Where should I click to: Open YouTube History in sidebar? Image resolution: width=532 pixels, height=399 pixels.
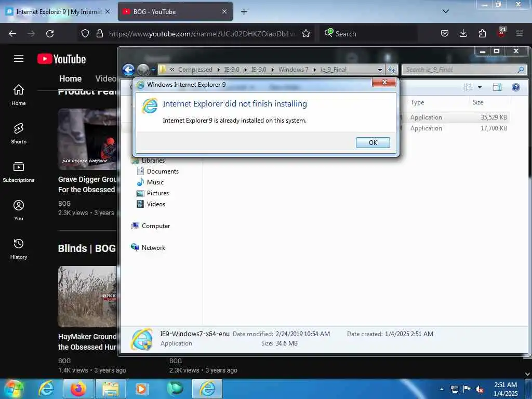pyautogui.click(x=19, y=249)
